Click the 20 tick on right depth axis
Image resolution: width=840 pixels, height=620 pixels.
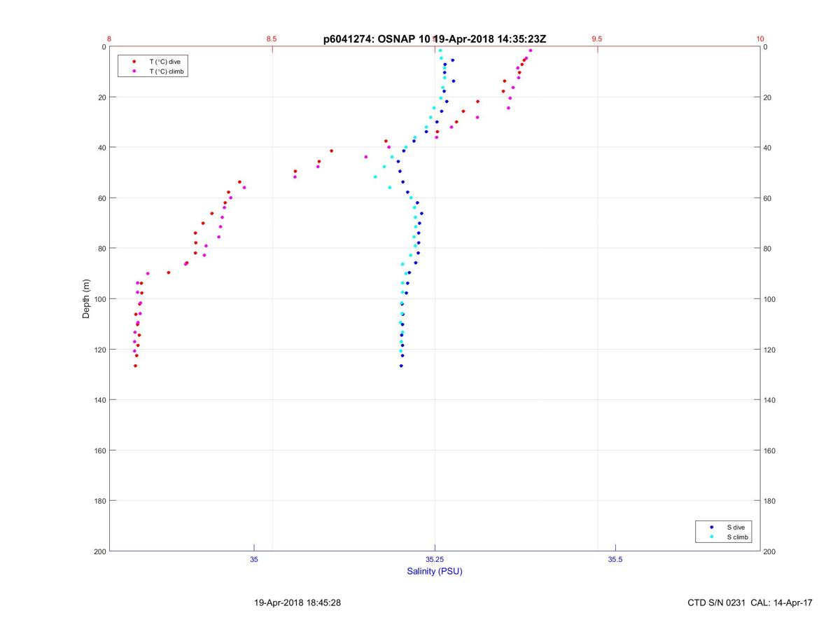(x=767, y=97)
